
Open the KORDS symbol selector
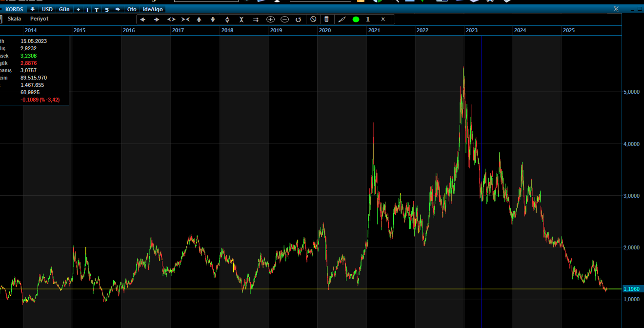tap(14, 9)
